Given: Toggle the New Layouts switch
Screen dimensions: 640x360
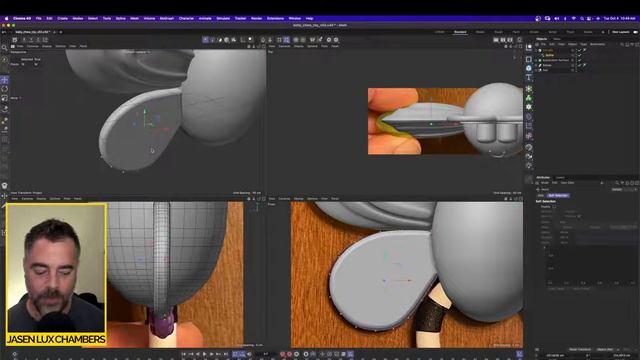Looking at the screenshot, I should 635,32.
